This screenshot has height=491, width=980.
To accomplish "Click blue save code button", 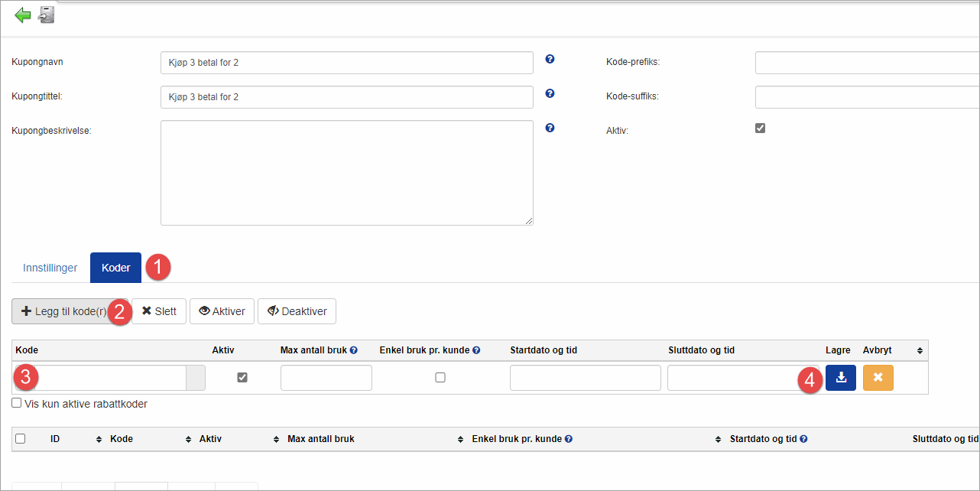I will 841,378.
